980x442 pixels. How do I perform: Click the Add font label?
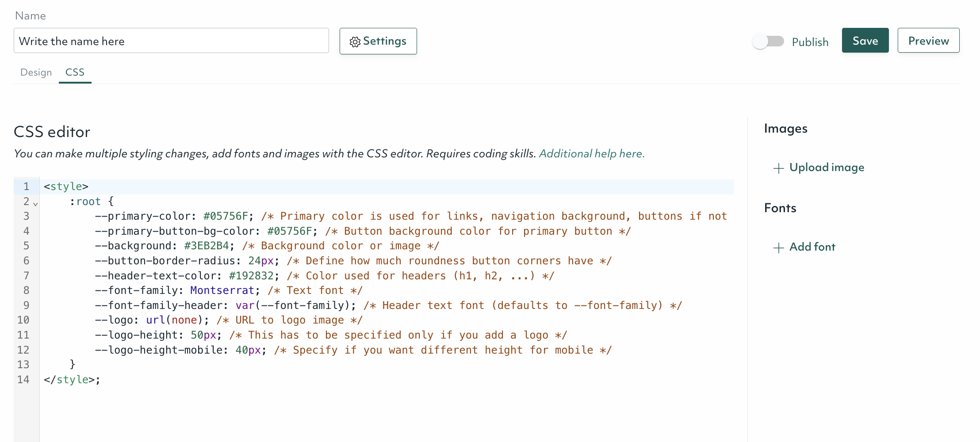tap(812, 247)
